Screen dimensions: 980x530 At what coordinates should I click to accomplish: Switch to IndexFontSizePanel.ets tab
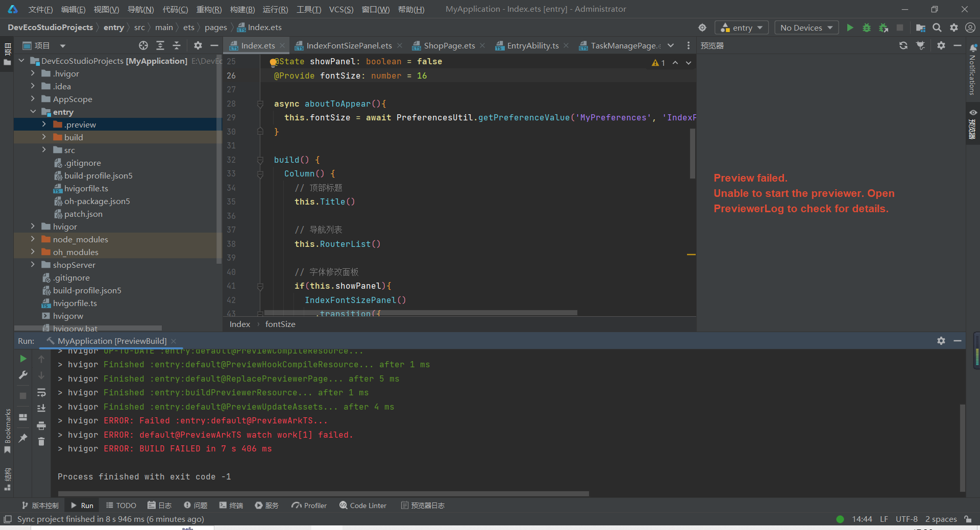click(349, 45)
